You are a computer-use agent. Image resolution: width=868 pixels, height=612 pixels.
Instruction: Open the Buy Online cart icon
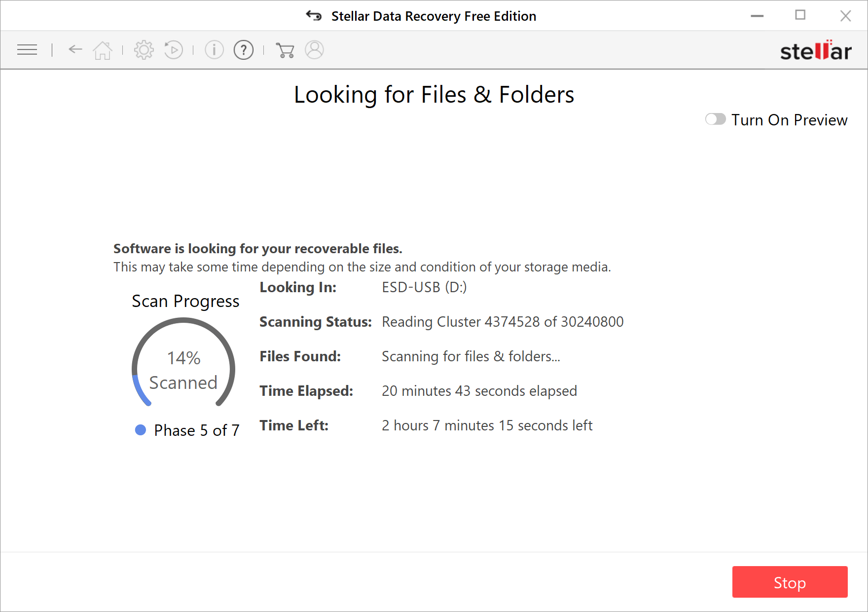pyautogui.click(x=285, y=50)
